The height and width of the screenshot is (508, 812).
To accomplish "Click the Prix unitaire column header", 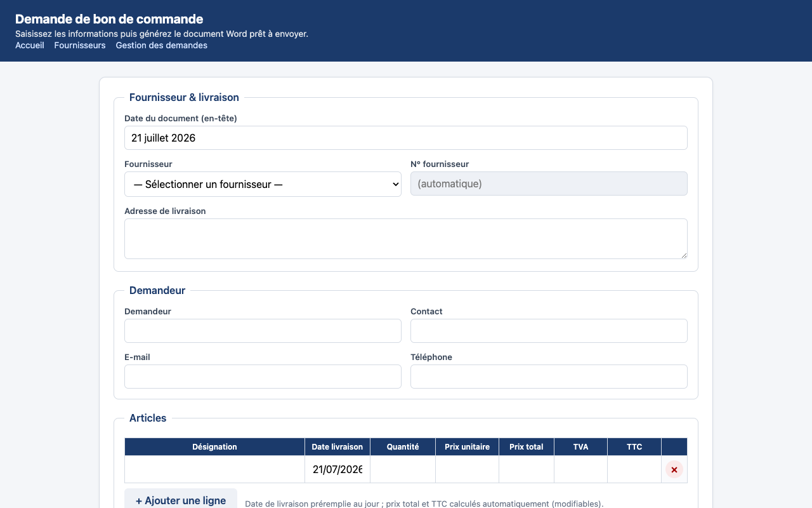I will pyautogui.click(x=467, y=446).
